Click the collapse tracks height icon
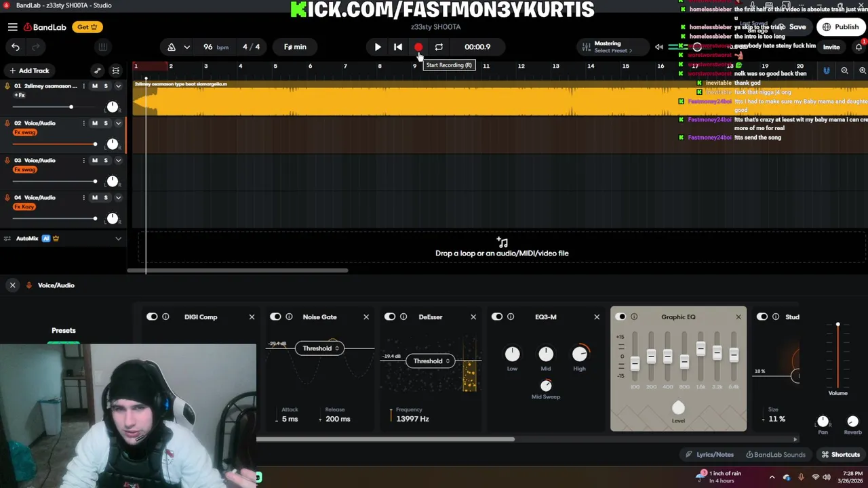This screenshot has width=868, height=488. pyautogui.click(x=116, y=70)
